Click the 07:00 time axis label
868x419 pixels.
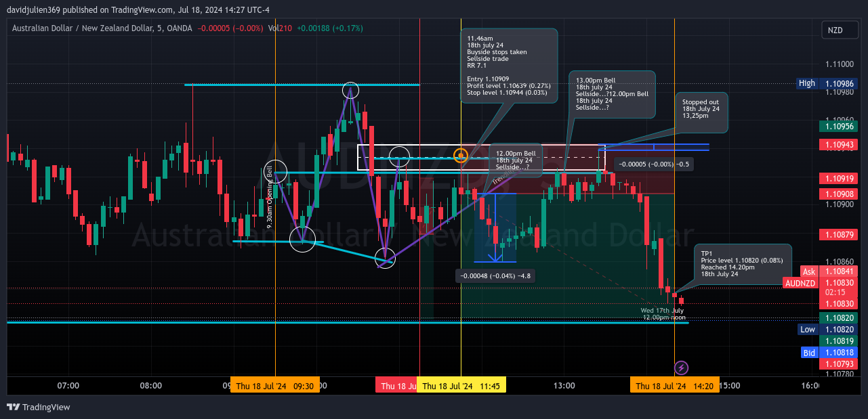coord(68,386)
